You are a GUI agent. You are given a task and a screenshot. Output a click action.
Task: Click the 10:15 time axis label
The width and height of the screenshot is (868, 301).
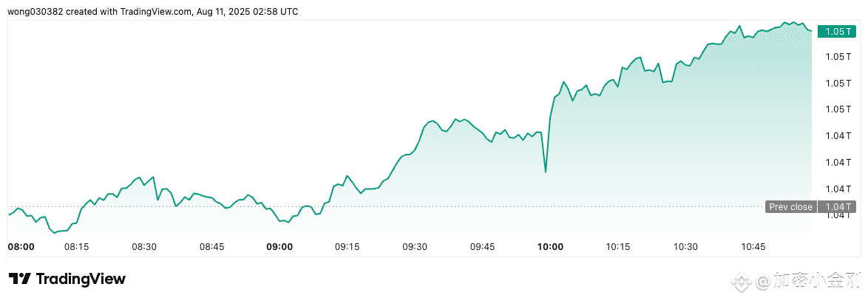tap(617, 247)
